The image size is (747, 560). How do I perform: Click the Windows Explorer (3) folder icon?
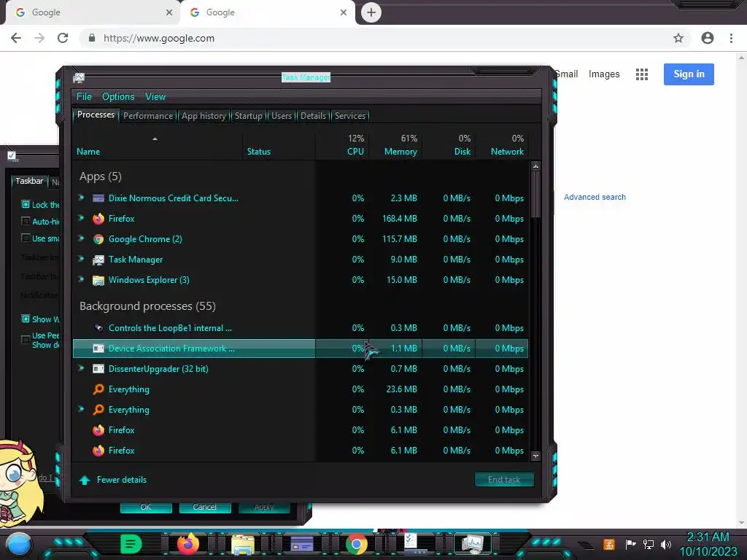click(x=98, y=280)
